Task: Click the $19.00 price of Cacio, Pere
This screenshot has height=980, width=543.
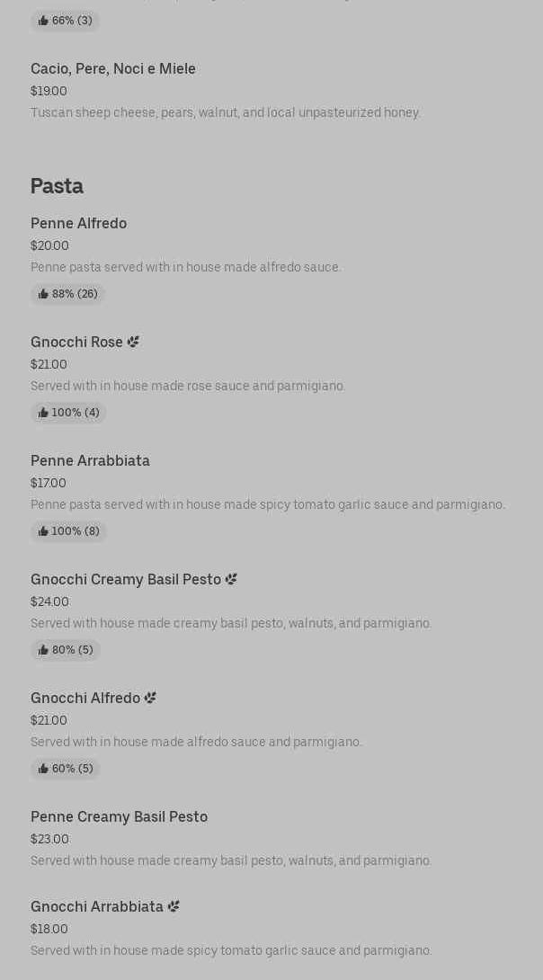Action: click(49, 91)
